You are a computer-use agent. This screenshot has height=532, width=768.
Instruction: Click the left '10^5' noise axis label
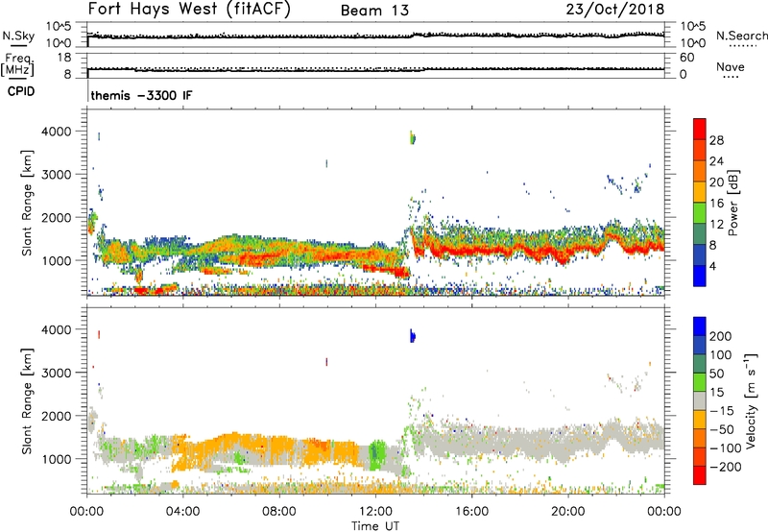tap(59, 27)
